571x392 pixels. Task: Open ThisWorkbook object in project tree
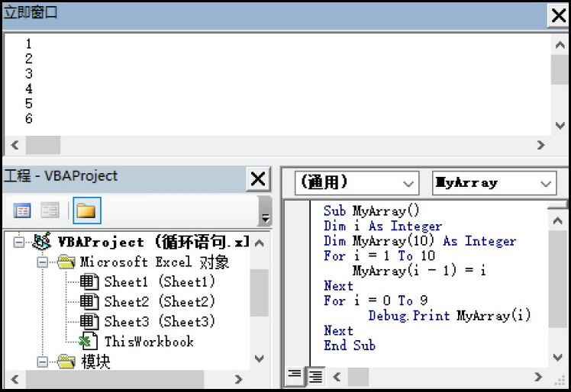[x=148, y=342]
